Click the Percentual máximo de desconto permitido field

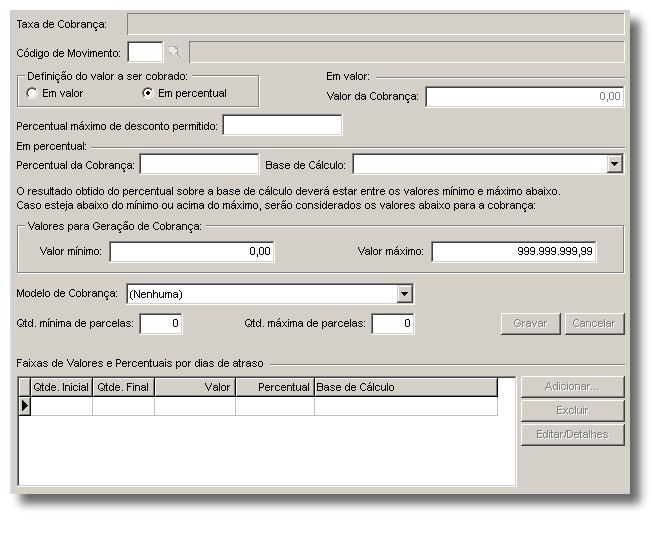point(282,125)
